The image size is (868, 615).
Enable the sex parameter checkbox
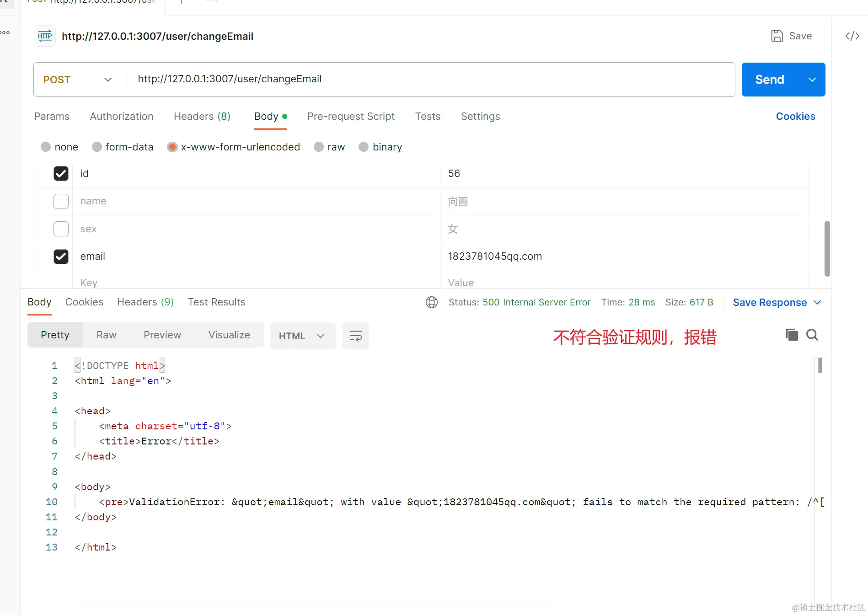(x=61, y=229)
